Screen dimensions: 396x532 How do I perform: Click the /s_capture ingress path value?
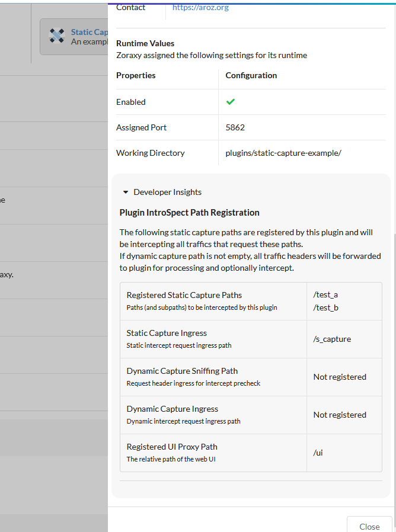[332, 339]
